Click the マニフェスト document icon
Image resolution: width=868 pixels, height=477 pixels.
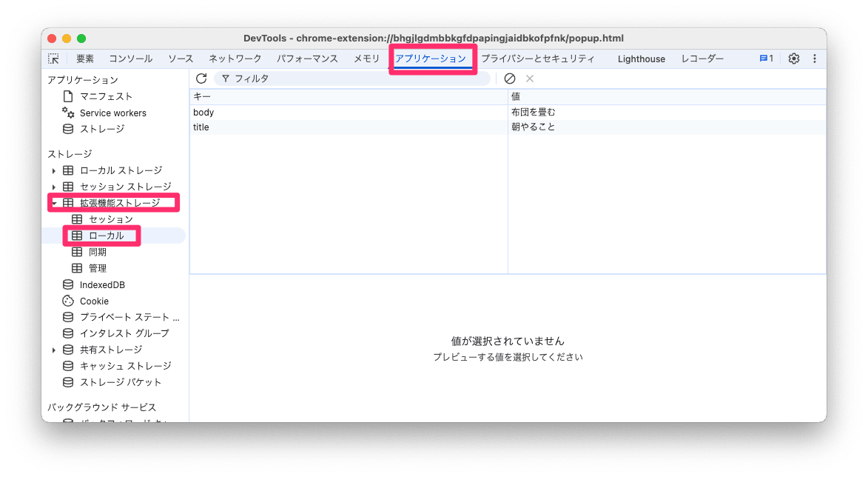(68, 96)
